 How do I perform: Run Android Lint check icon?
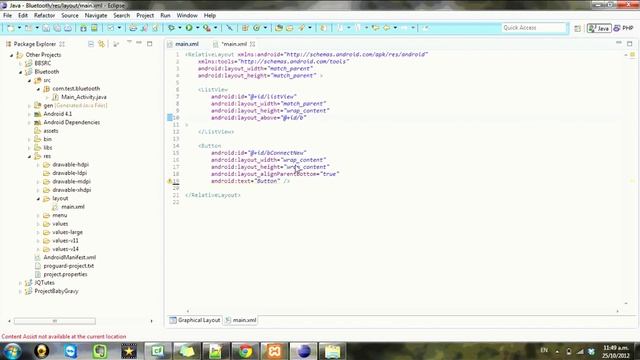click(111, 28)
